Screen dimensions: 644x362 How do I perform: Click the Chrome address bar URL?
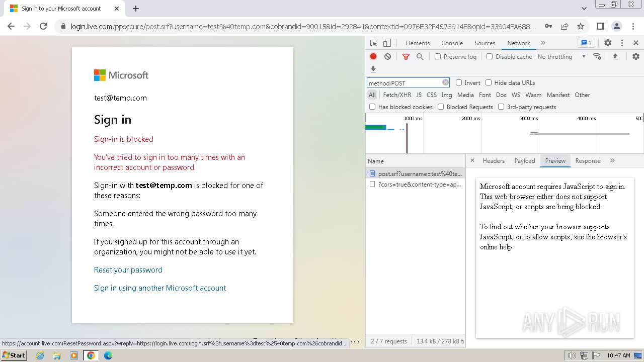[303, 26]
